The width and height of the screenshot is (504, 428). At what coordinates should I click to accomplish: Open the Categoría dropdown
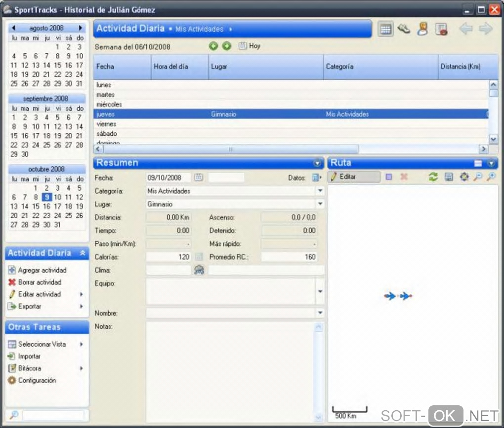320,191
